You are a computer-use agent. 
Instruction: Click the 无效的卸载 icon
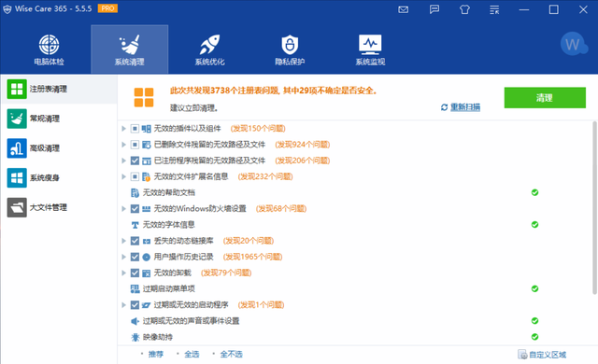(x=147, y=273)
